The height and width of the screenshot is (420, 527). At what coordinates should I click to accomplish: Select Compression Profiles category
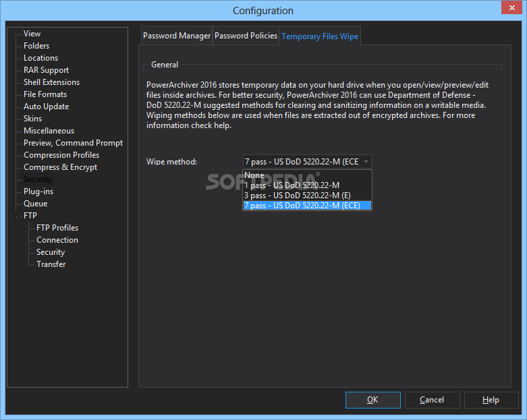[61, 155]
